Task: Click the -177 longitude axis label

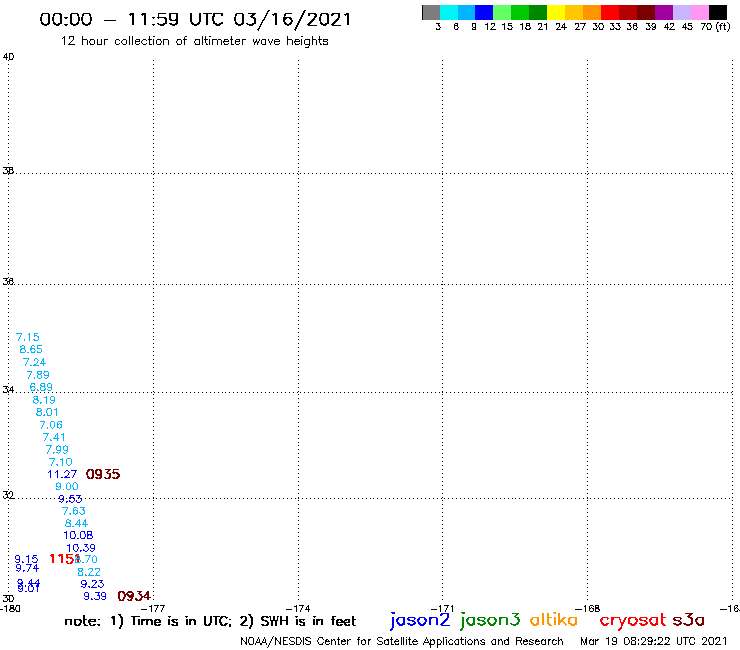Action: coord(153,609)
